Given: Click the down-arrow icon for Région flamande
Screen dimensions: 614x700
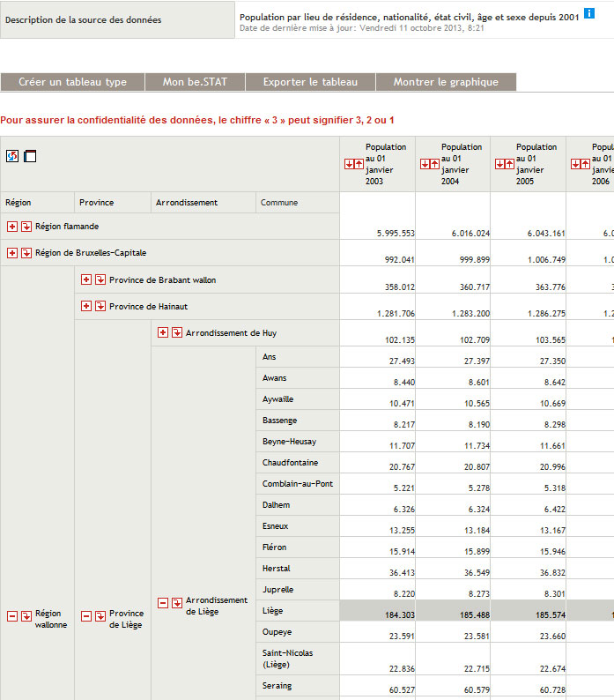Looking at the screenshot, I should pyautogui.click(x=26, y=227).
